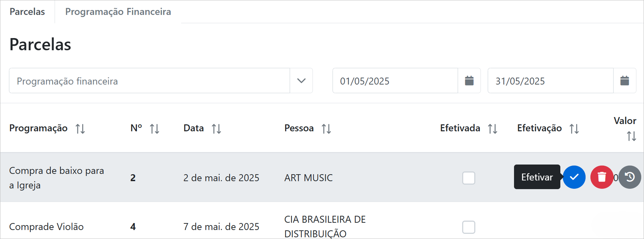
Task: Click the 01/05/2025 start date field
Action: (x=395, y=81)
